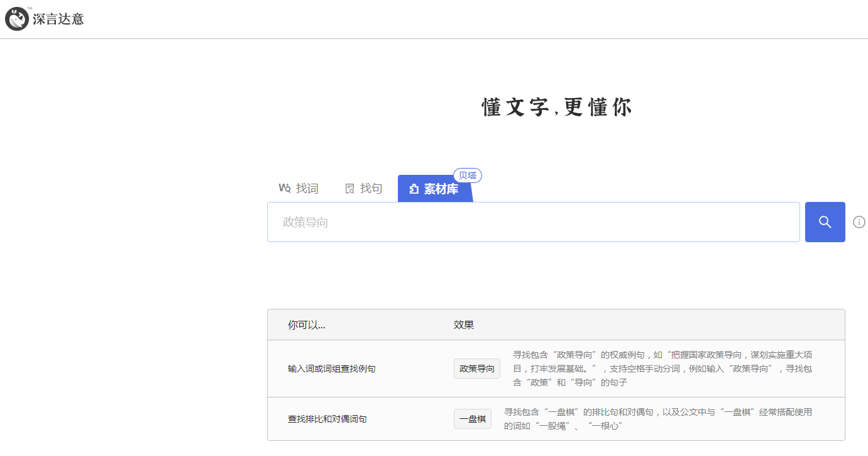Click the 找词 tab's W search icon

point(285,188)
